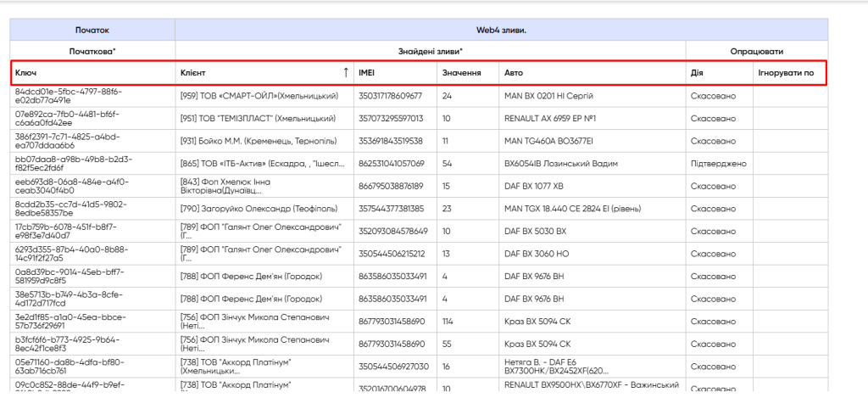The width and height of the screenshot is (868, 409).
Task: Click the Знайдені зливи* subheader
Action: point(431,51)
